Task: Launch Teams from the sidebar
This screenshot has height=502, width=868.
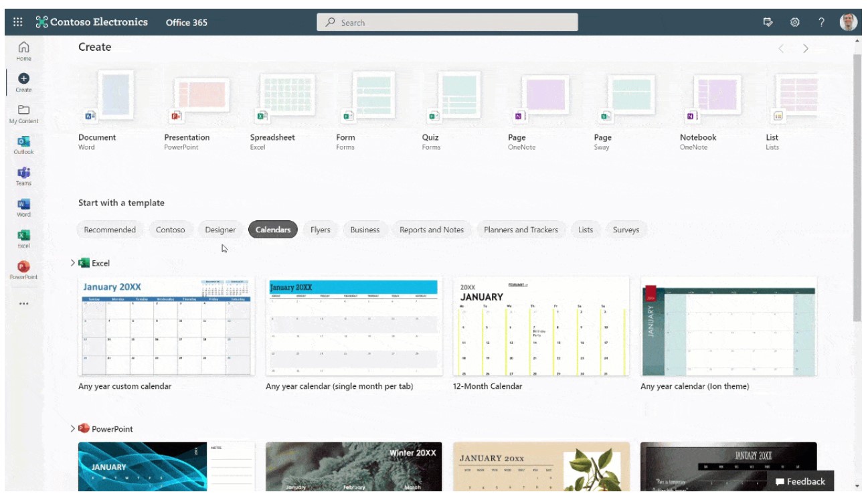Action: [23, 177]
